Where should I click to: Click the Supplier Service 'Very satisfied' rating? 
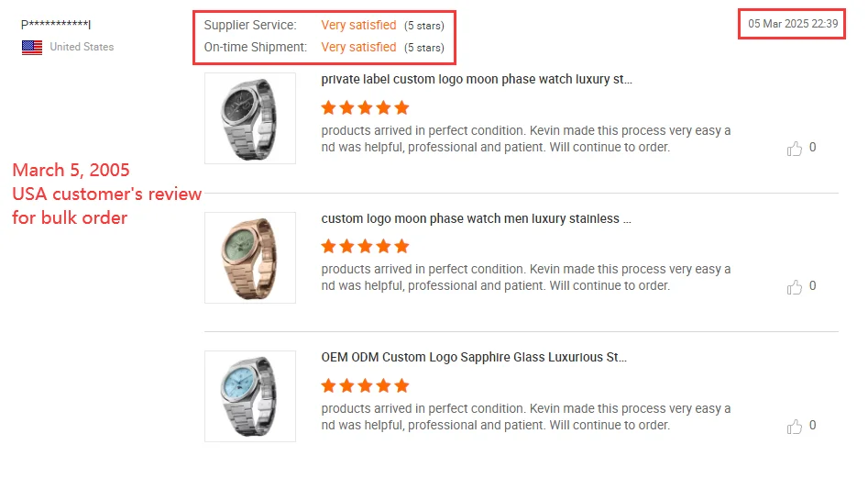point(358,26)
